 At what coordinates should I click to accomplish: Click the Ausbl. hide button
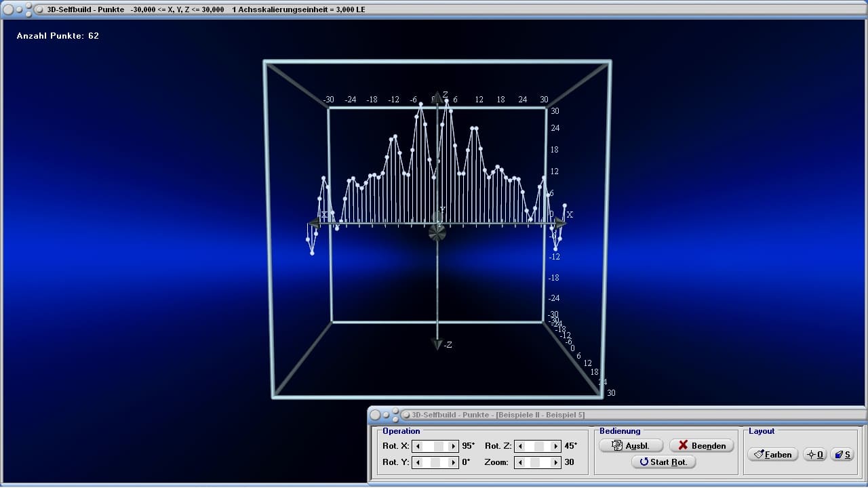(631, 445)
